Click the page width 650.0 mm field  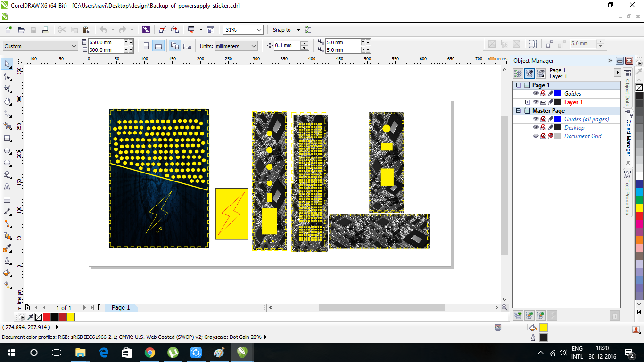pos(106,42)
